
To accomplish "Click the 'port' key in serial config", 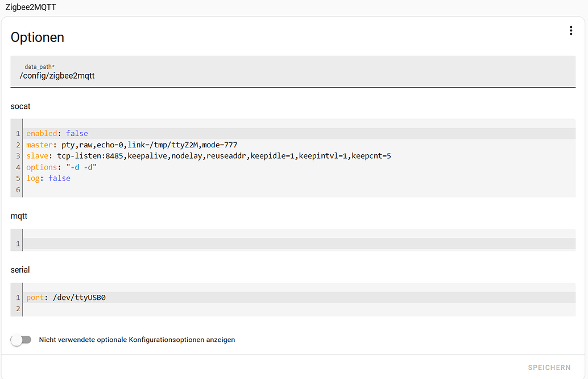I will [34, 297].
